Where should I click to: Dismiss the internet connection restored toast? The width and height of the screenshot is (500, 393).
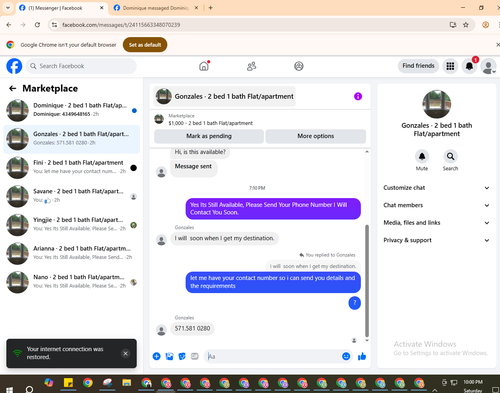pyautogui.click(x=125, y=353)
